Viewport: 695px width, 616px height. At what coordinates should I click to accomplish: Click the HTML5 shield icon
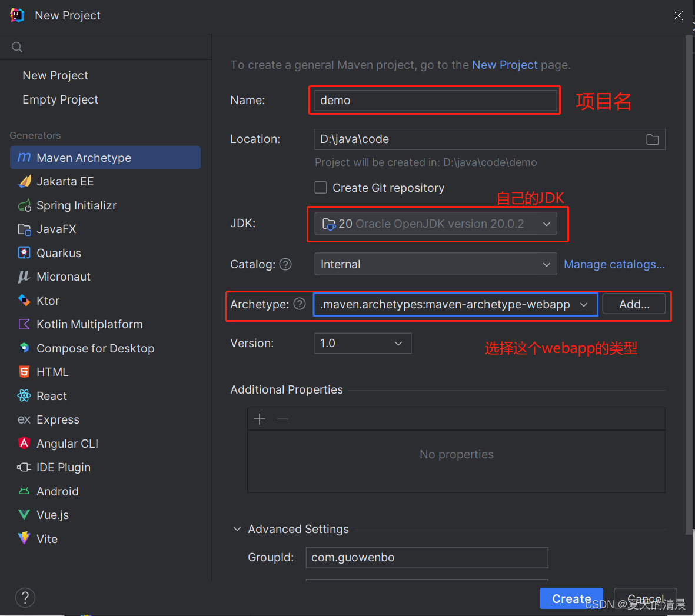[24, 372]
